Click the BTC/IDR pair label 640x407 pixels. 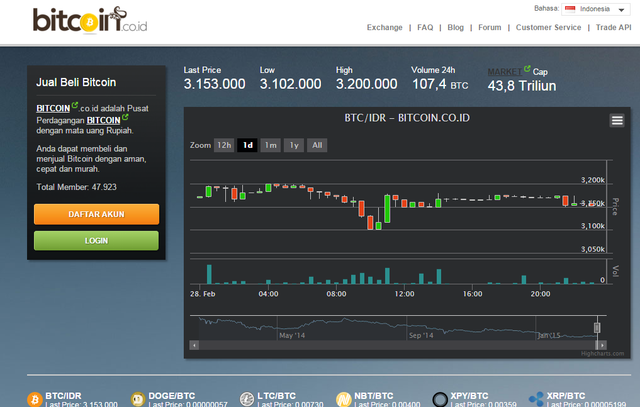(63, 396)
